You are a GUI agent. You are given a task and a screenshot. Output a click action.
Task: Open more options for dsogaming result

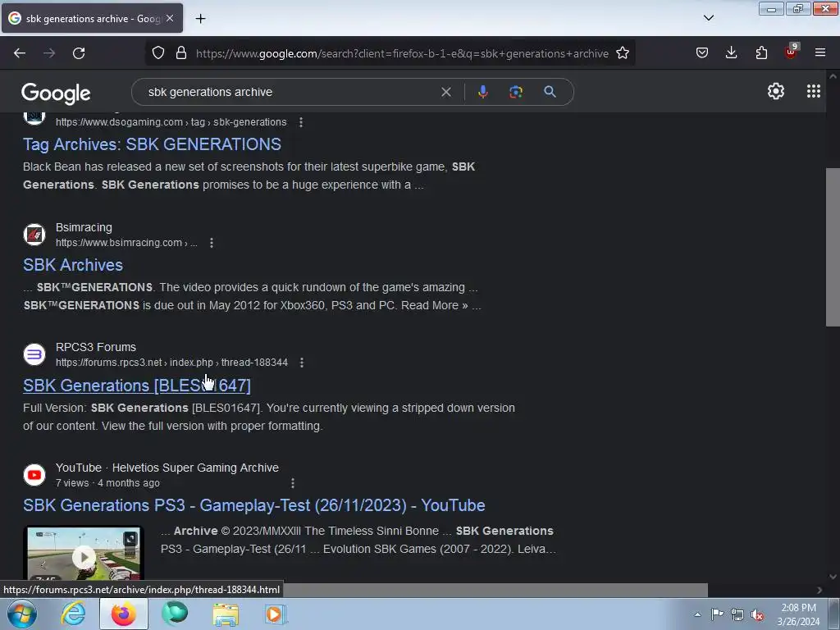click(x=301, y=122)
